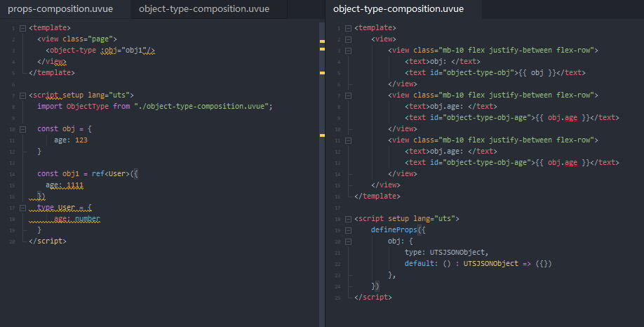Collapse the <template> block in left editor
The width and height of the screenshot is (644, 327).
23,28
